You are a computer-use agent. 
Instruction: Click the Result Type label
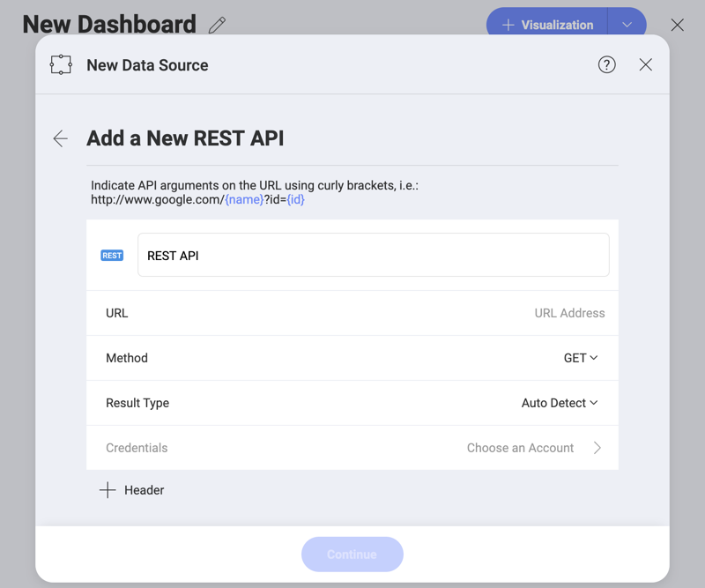[137, 403]
